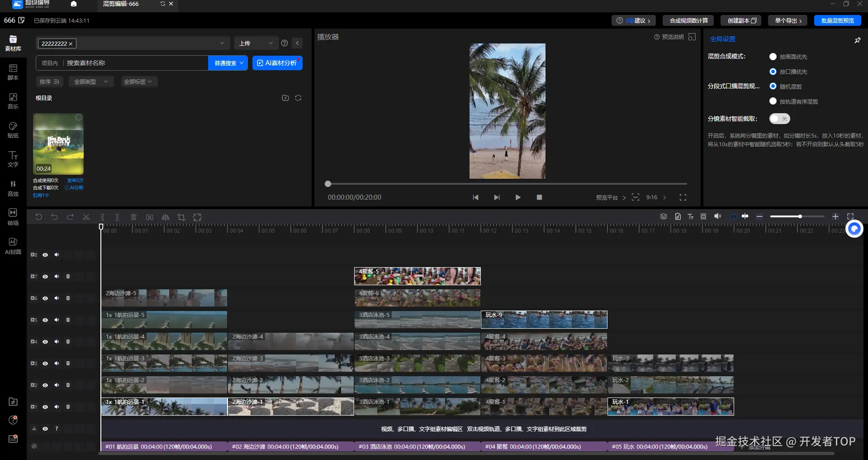Screen dimensions: 868x460
Task: Toggle the 分镜素材智能截取 switch
Action: 779,119
